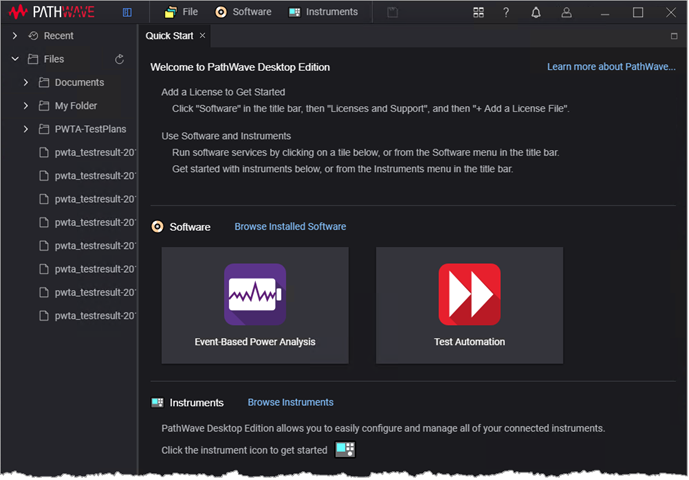Expand the Recent section
The height and width of the screenshot is (480, 689).
(15, 36)
